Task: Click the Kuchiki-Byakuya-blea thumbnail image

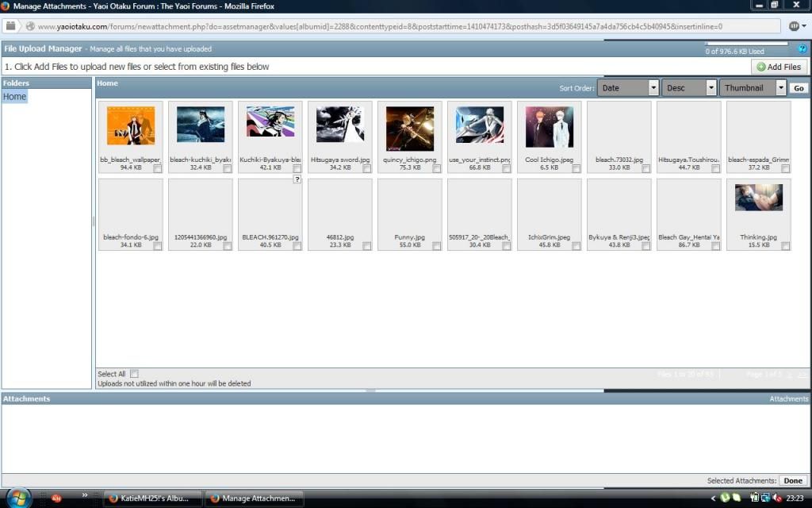Action: tap(270, 121)
